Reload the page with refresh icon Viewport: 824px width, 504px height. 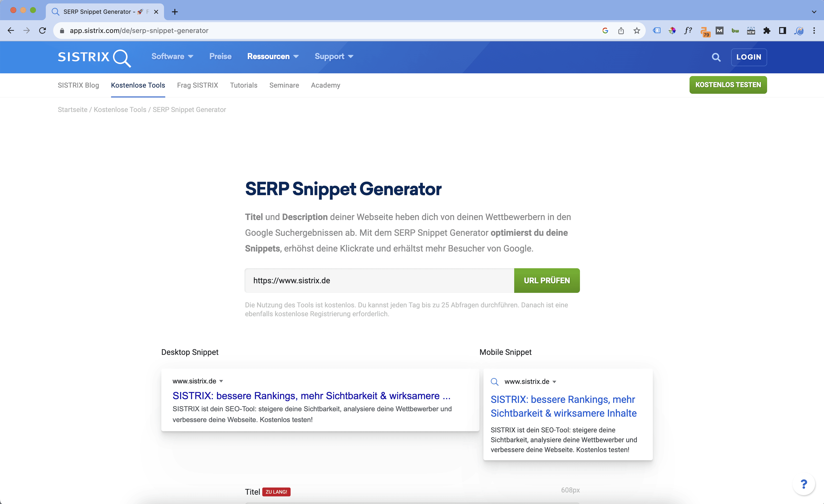pos(42,31)
